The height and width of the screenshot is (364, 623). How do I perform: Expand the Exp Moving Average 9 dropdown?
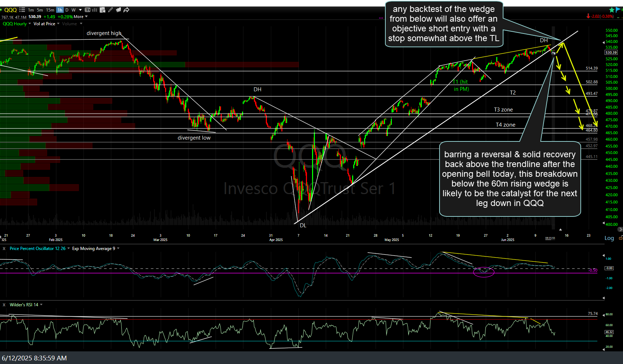point(117,249)
